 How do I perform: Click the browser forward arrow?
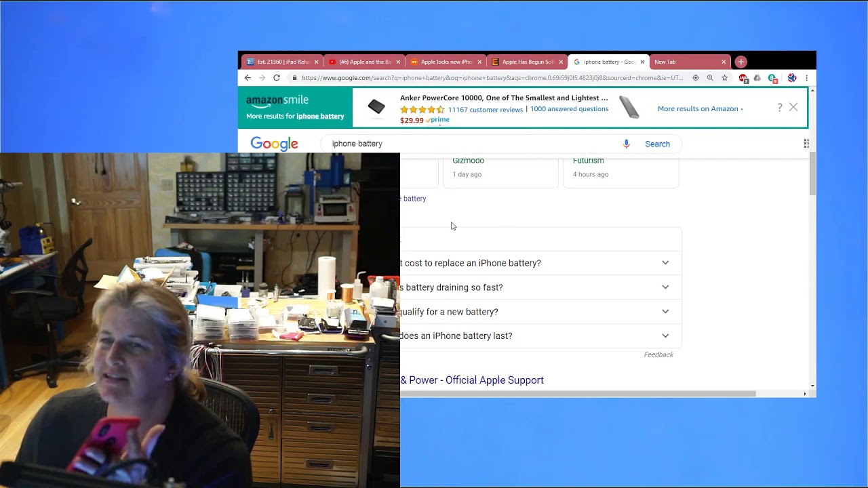[262, 78]
